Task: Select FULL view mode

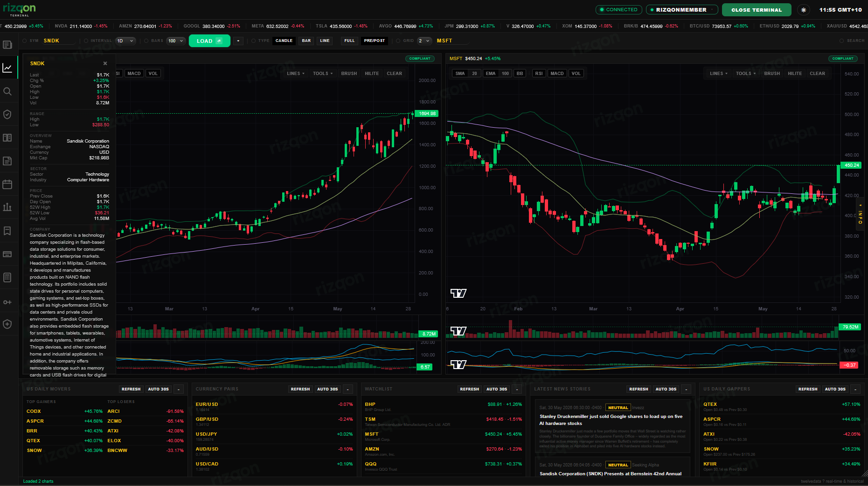Action: 349,41
